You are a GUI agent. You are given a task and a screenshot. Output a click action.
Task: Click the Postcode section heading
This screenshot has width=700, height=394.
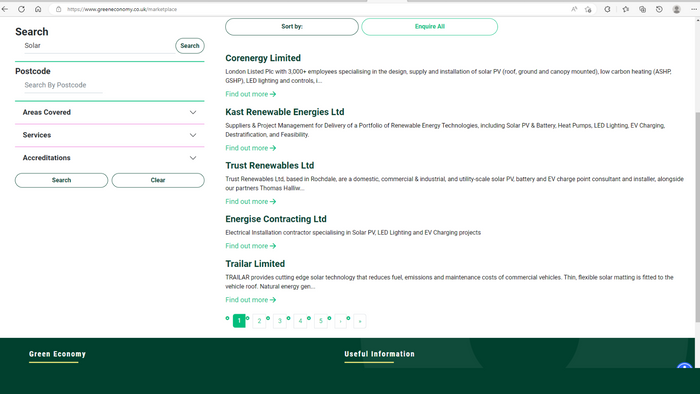pos(33,71)
